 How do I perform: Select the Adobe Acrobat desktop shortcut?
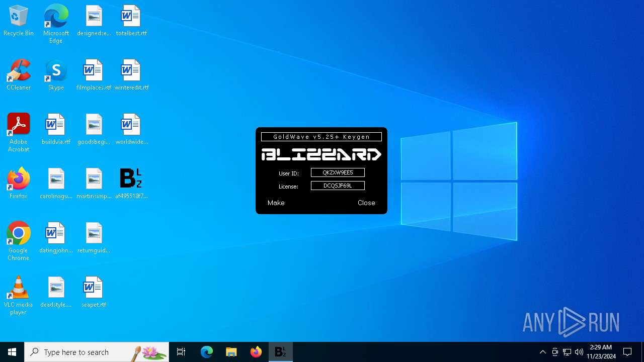coord(19,133)
